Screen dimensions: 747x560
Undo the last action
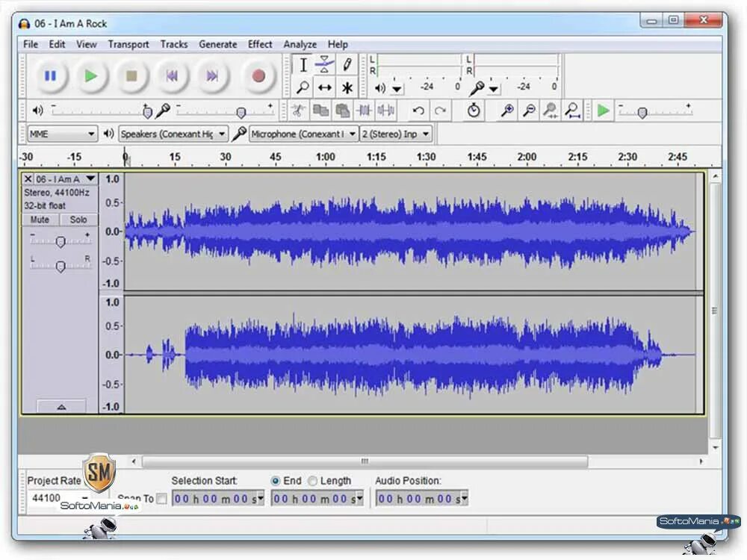click(x=418, y=111)
